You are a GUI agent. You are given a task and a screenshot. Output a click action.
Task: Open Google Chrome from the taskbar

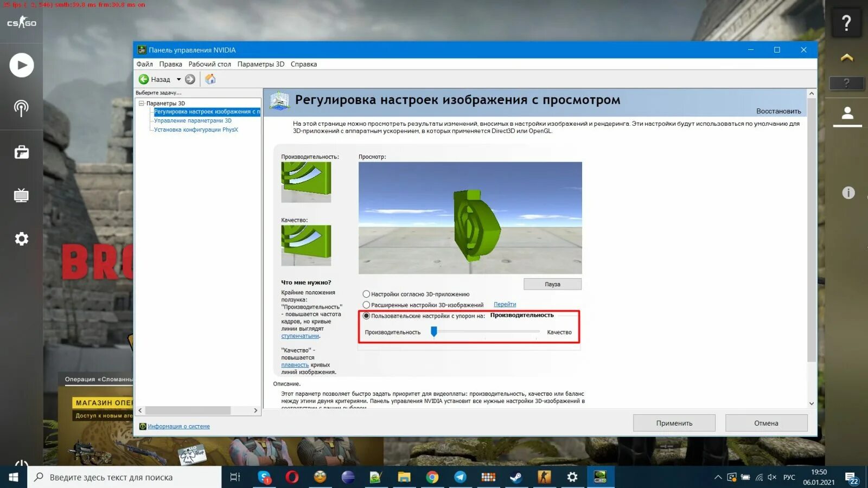tap(432, 477)
